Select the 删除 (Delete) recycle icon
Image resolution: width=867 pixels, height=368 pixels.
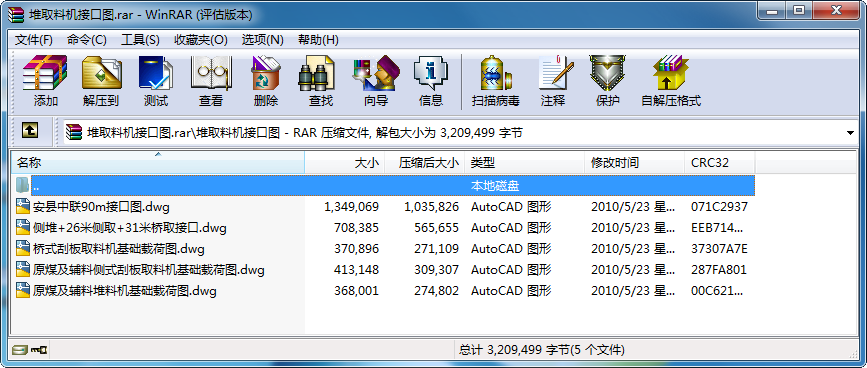[265, 81]
